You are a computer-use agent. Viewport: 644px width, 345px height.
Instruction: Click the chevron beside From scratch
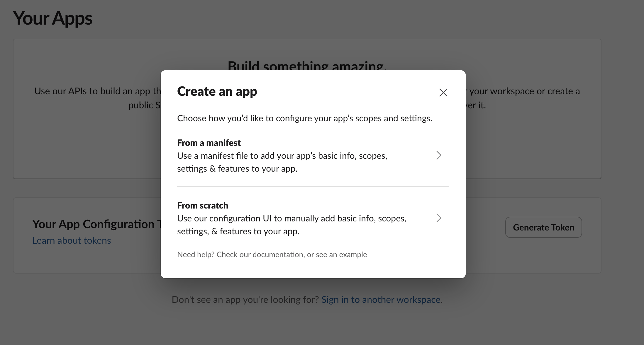[x=438, y=218]
